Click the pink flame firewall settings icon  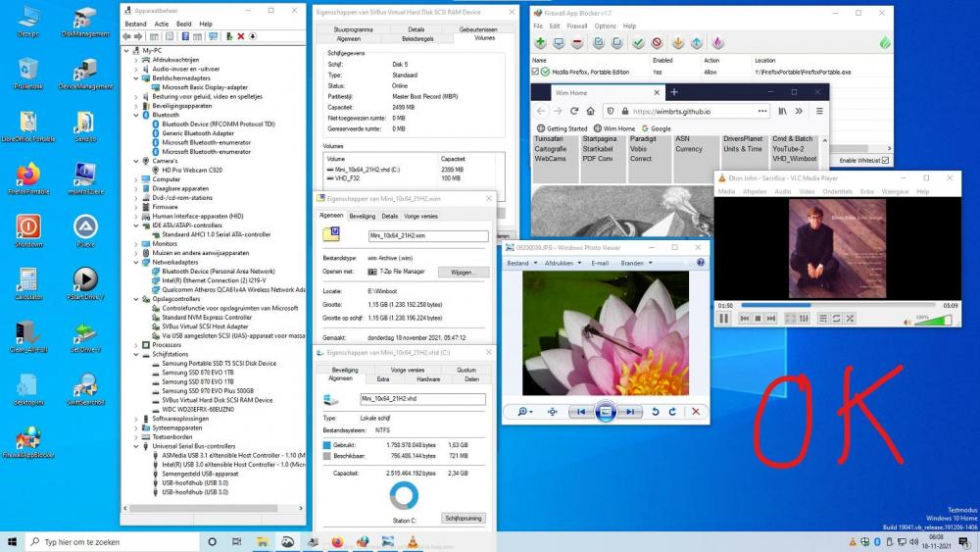[717, 42]
